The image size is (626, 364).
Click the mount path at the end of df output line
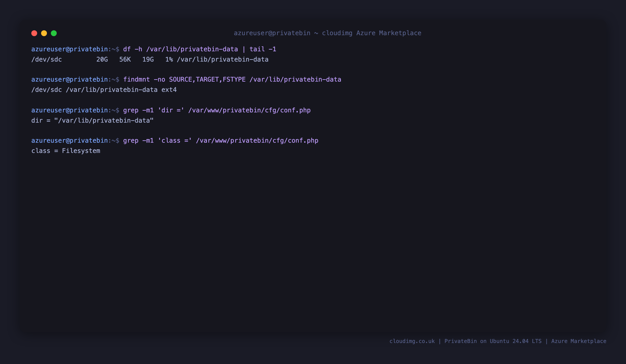click(x=223, y=60)
